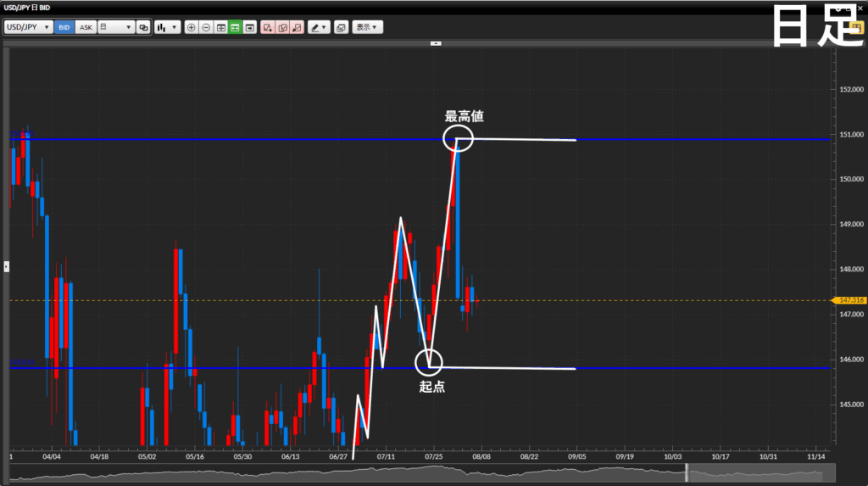Image resolution: width=868 pixels, height=486 pixels.
Task: Open the USD/JPY currency pair dropdown
Action: point(28,27)
